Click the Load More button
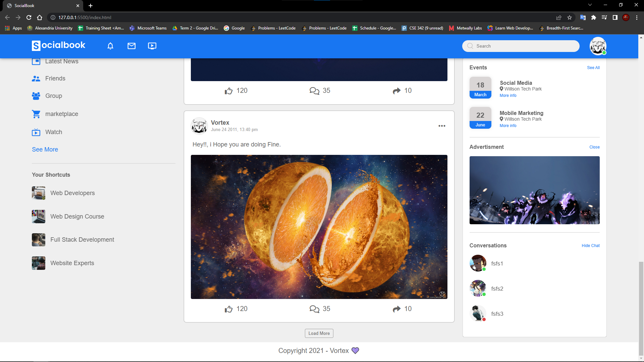The width and height of the screenshot is (644, 362). click(319, 333)
